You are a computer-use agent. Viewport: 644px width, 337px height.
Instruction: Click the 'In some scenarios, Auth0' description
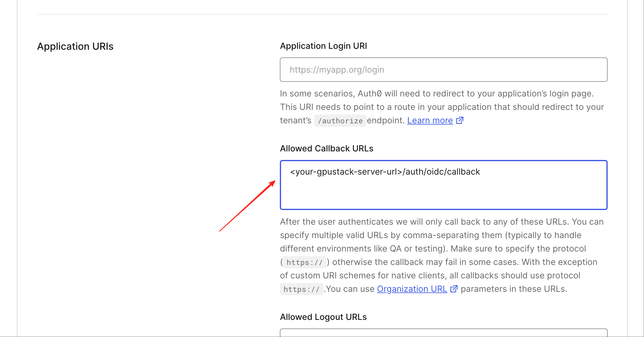(437, 93)
